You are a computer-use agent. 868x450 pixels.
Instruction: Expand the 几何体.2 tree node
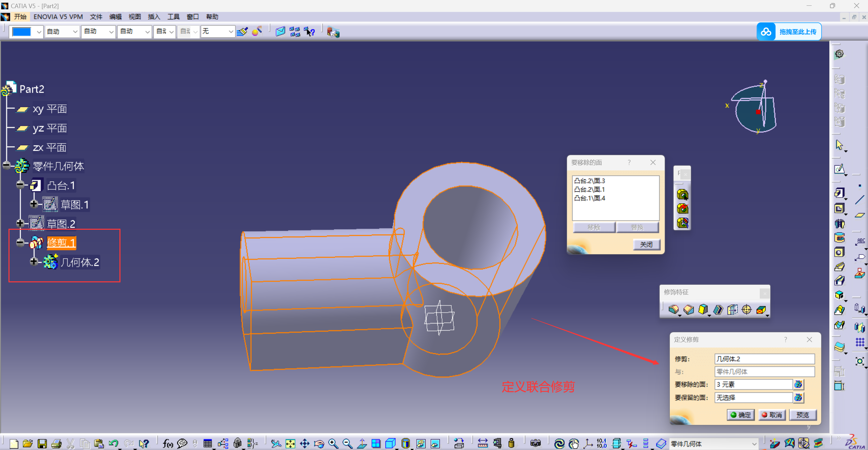(x=33, y=262)
